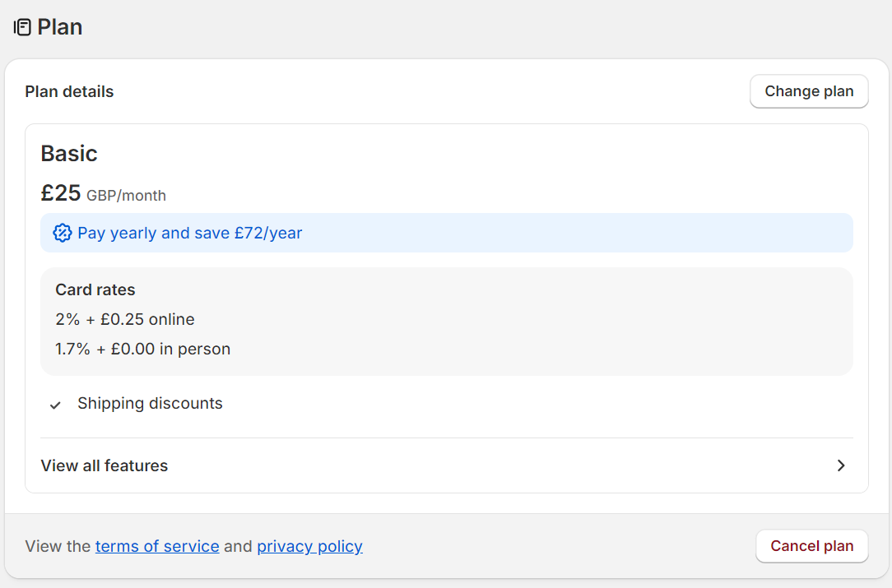Click the checkmark beside Shipping discounts
Screen dimensions: 892x588
pos(55,405)
